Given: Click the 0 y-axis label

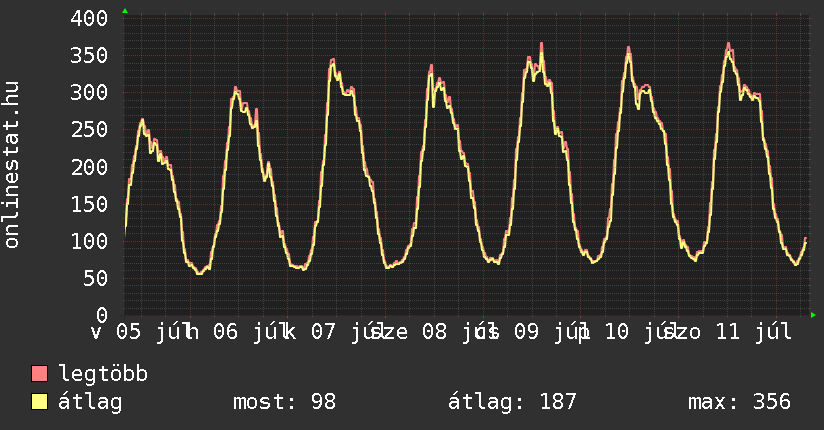Looking at the screenshot, I should (102, 315).
